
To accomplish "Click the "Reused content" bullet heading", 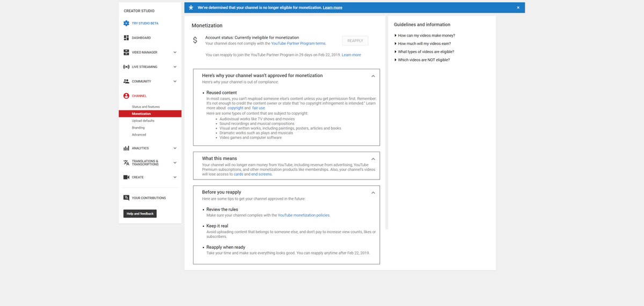I will click(222, 93).
